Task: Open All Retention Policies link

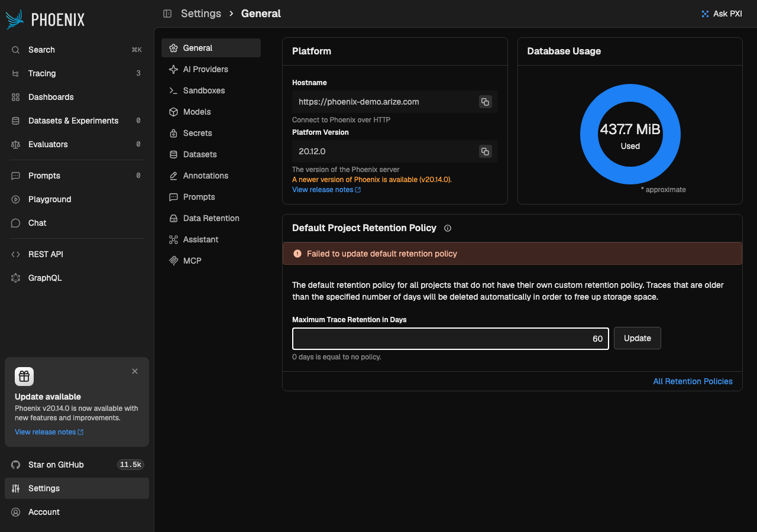Action: click(x=693, y=381)
